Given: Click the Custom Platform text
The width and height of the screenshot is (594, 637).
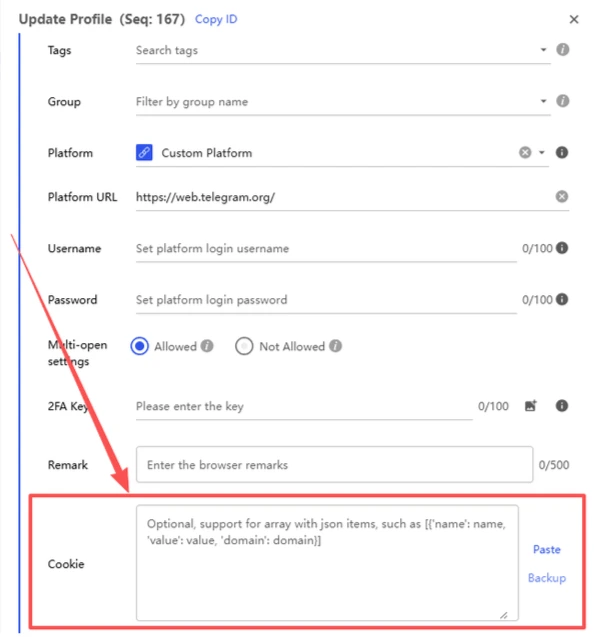Looking at the screenshot, I should tap(207, 153).
